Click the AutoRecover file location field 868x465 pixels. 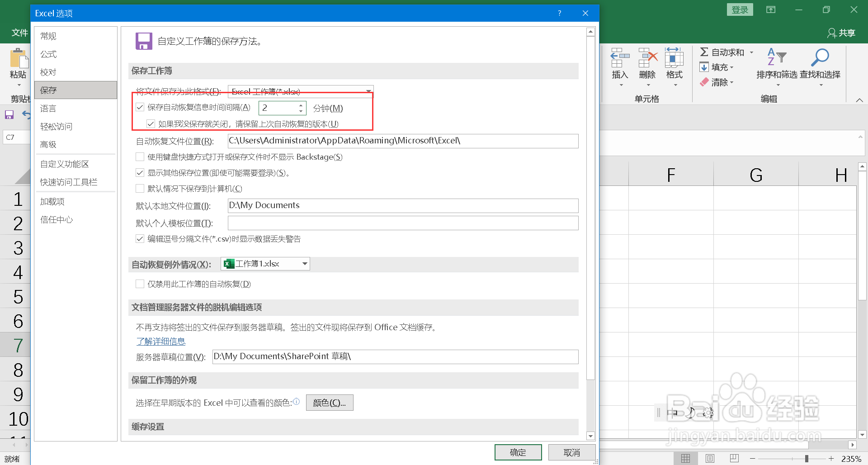coord(403,141)
